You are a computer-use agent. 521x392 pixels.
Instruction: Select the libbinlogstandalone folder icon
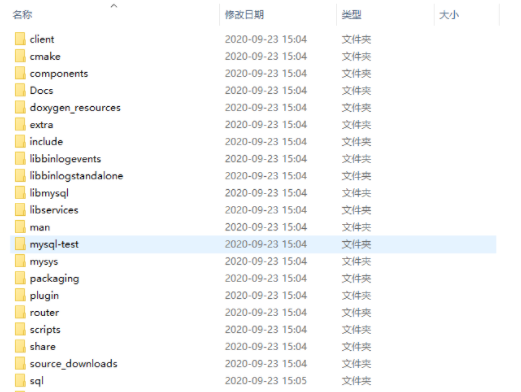coord(20,176)
